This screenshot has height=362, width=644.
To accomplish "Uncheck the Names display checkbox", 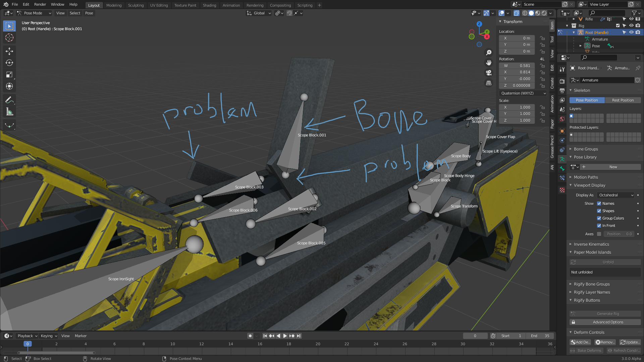I will point(599,203).
